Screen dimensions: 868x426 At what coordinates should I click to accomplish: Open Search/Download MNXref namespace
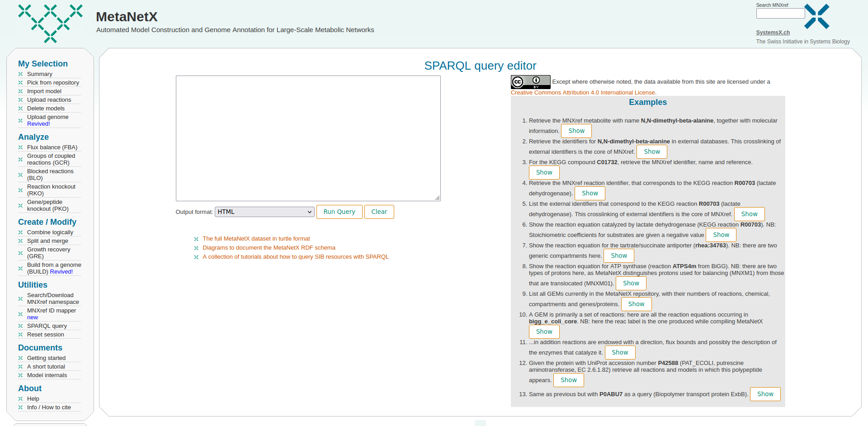53,298
